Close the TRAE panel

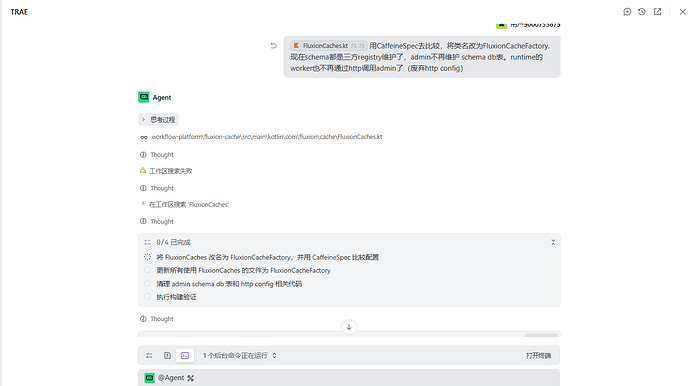(682, 12)
